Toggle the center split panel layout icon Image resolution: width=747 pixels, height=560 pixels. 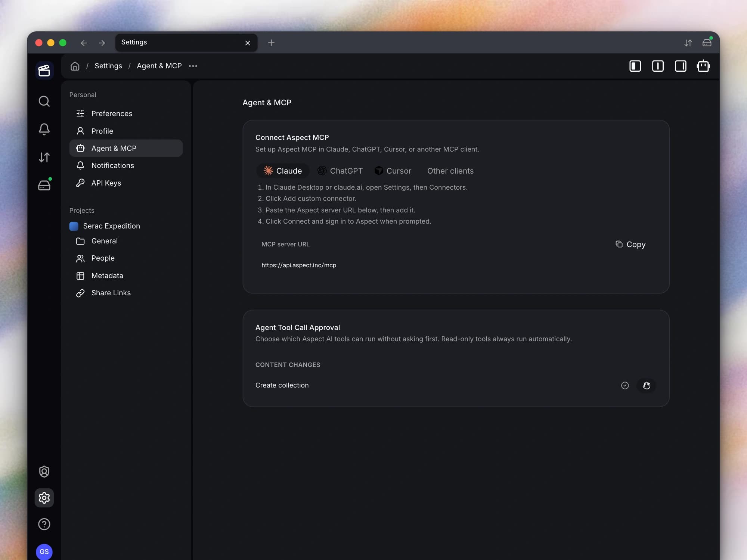[x=658, y=66]
